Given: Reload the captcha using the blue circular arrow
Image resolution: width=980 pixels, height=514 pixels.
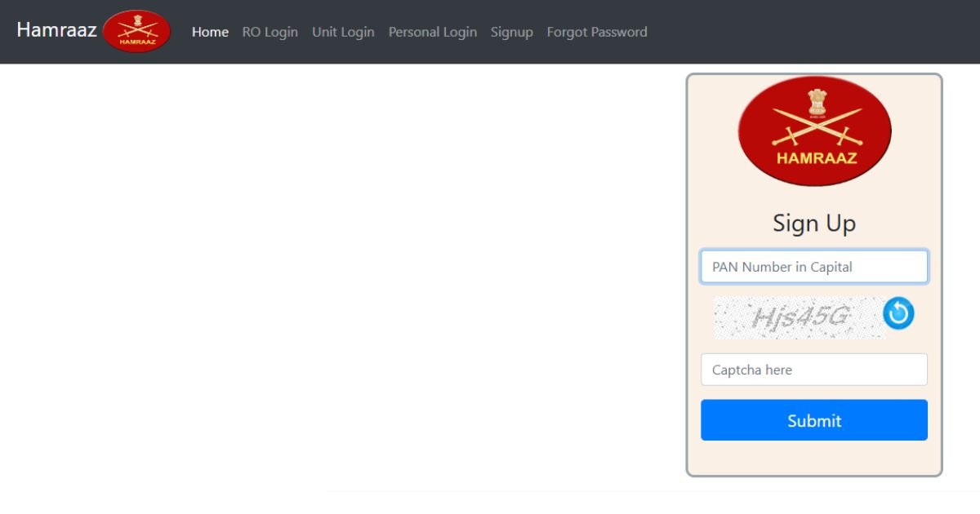Looking at the screenshot, I should pos(898,313).
